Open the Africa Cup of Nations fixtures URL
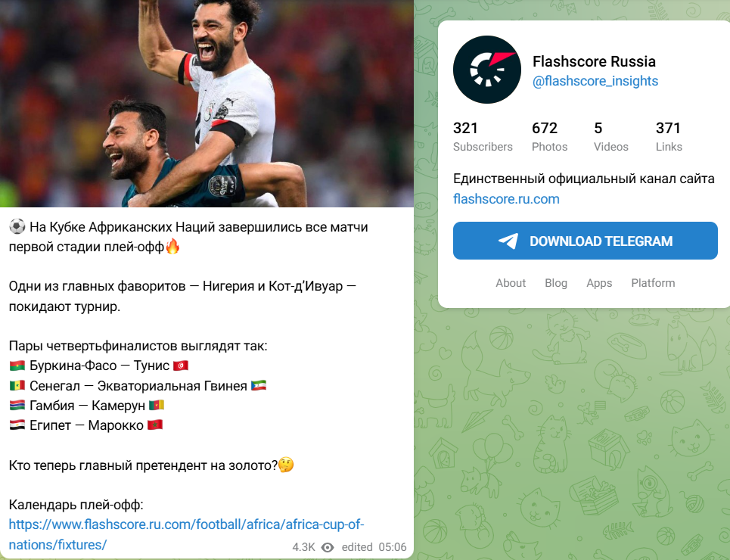The height and width of the screenshot is (560, 730). (186, 534)
